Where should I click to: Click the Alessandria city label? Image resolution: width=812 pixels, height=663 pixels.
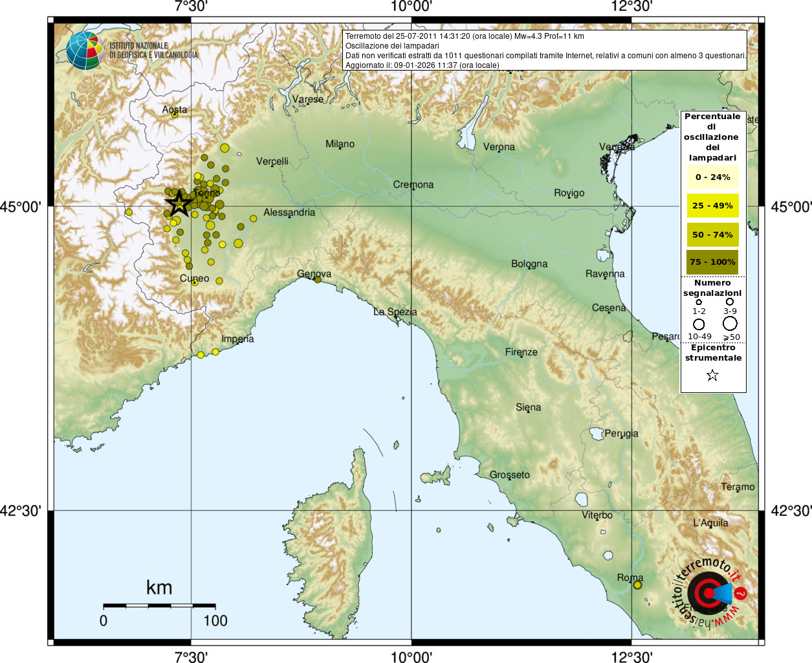[289, 212]
